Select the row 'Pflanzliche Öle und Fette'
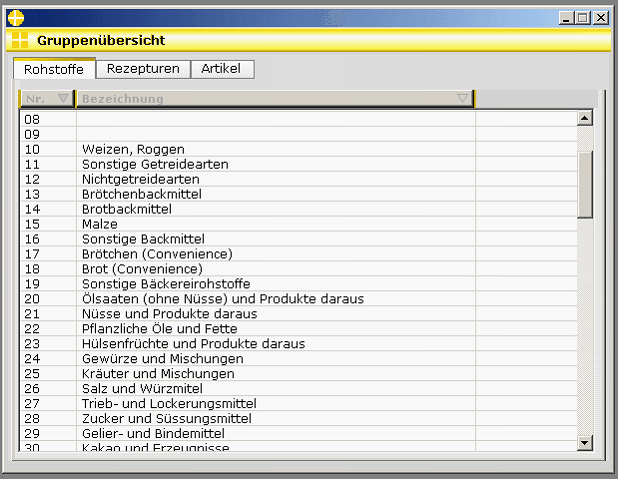This screenshot has height=480, width=619. [299, 329]
